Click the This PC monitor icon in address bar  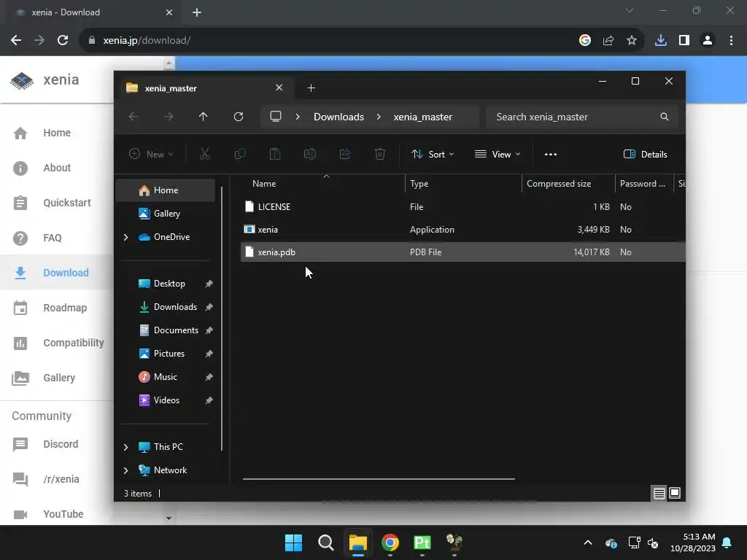(275, 117)
